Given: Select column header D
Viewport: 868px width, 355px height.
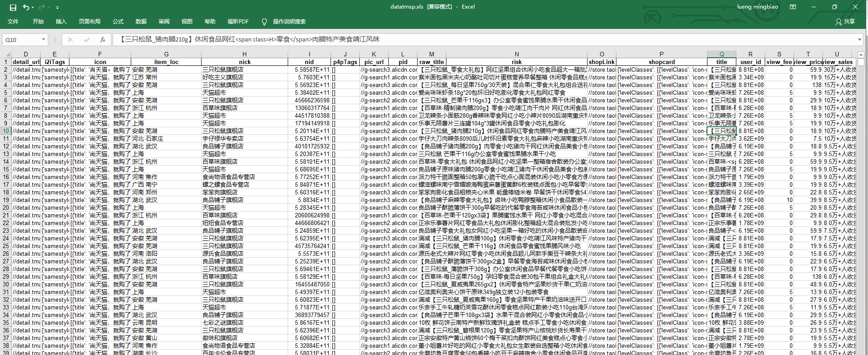Looking at the screenshot, I should click(26, 54).
